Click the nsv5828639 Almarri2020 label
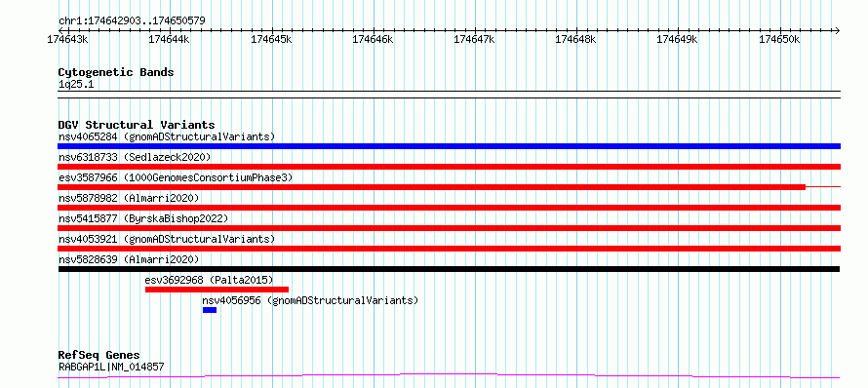Image resolution: width=868 pixels, height=388 pixels. click(129, 259)
